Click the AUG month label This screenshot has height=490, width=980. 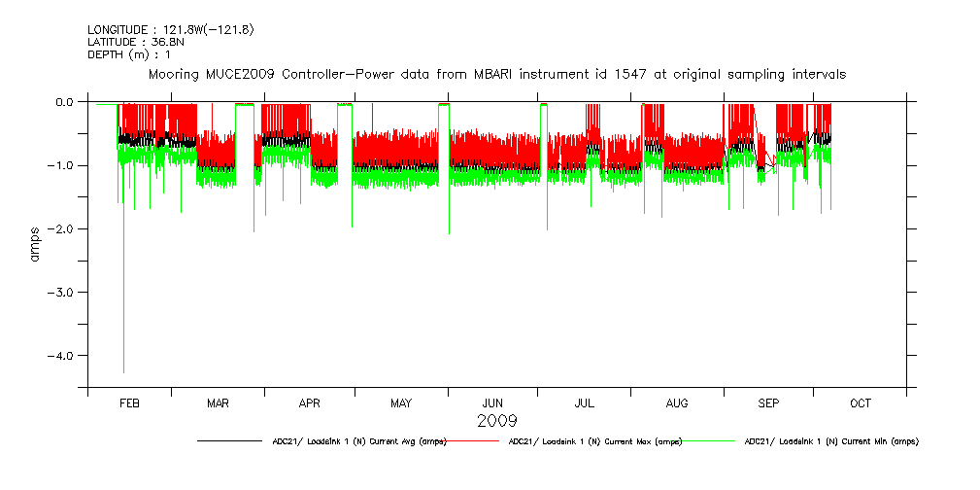pyautogui.click(x=677, y=402)
